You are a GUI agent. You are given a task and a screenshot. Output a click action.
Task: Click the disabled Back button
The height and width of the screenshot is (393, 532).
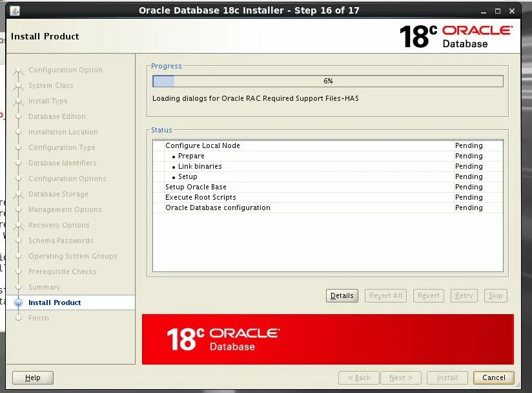click(359, 377)
